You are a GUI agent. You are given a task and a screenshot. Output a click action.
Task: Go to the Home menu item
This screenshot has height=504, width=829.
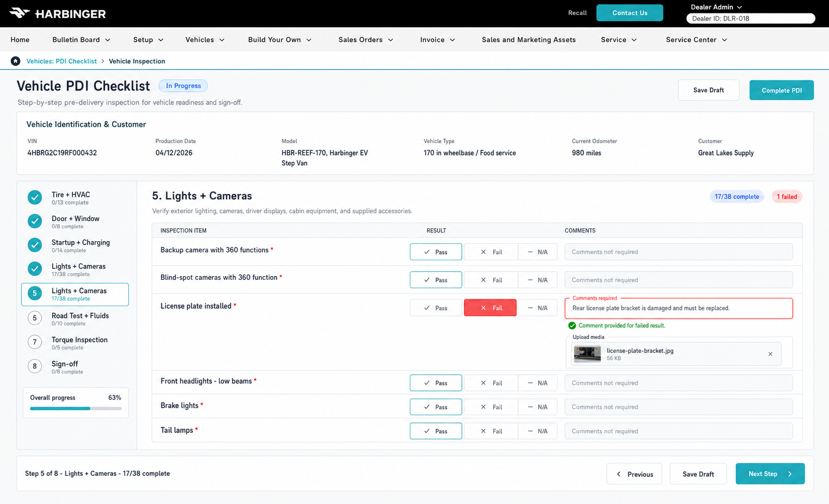[x=20, y=40]
